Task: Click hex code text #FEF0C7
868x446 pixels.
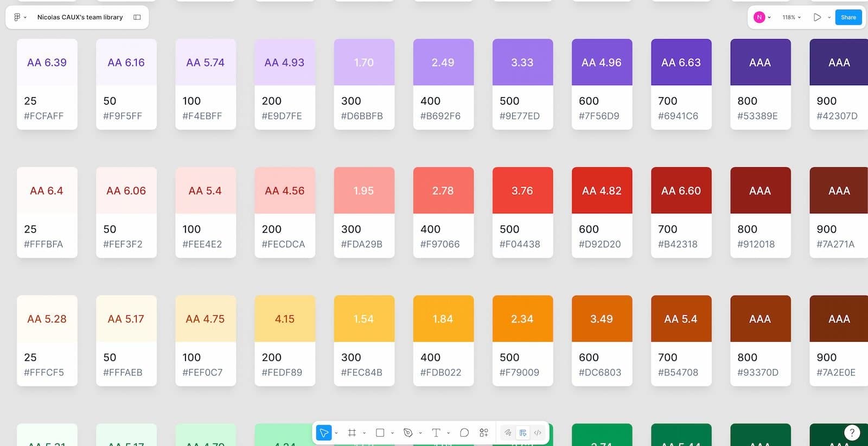Action: 202,372
